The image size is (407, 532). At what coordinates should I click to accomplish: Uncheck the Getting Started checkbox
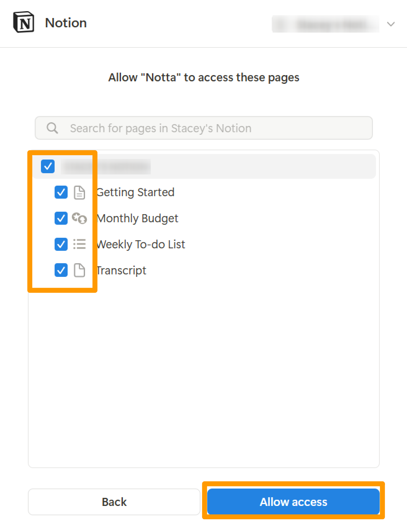pyautogui.click(x=61, y=192)
